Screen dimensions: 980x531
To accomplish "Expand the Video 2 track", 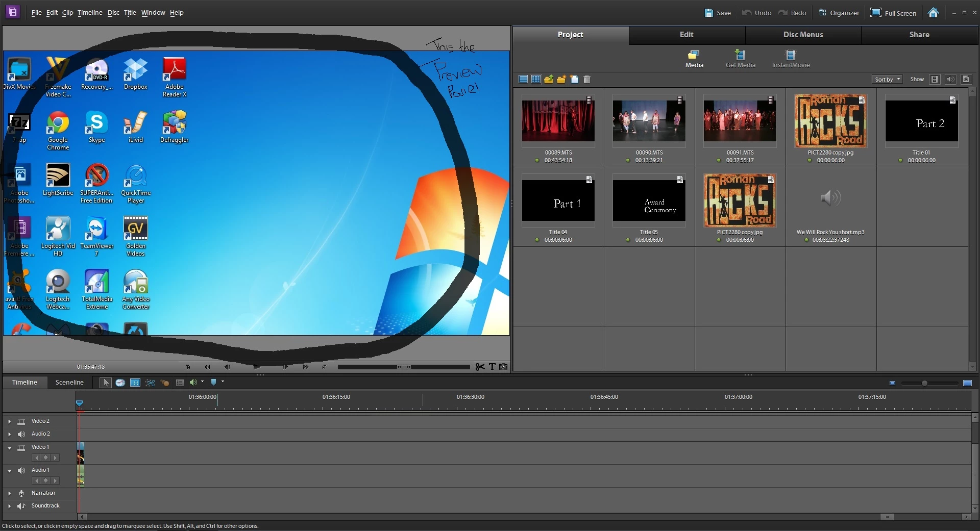I will (x=9, y=421).
